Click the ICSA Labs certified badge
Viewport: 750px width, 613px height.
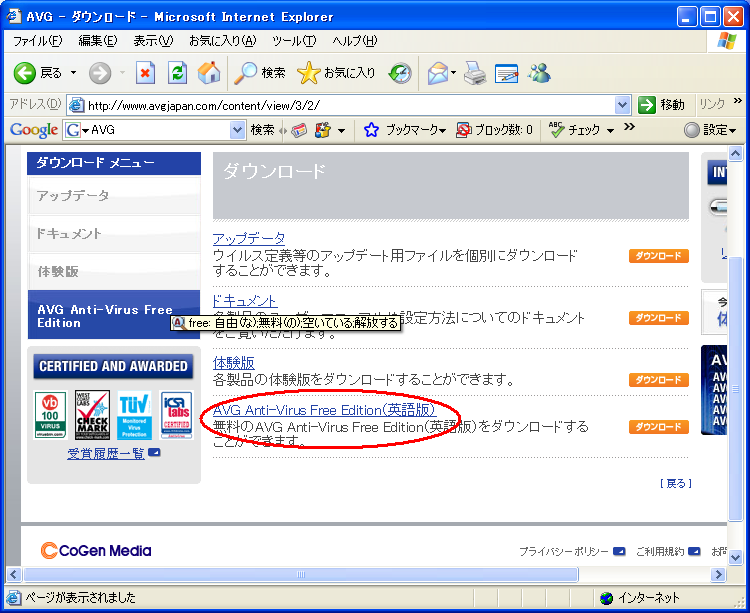point(176,415)
